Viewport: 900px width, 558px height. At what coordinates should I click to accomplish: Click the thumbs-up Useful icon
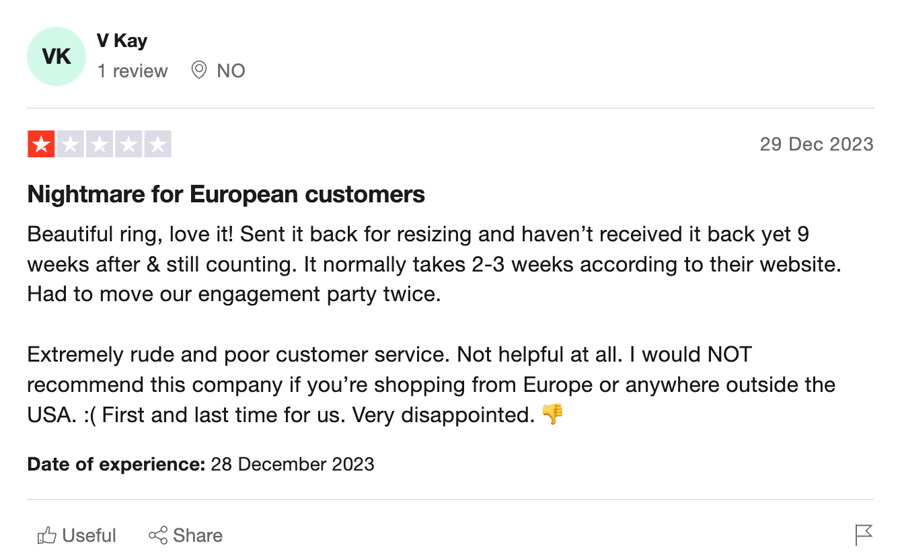pos(47,536)
